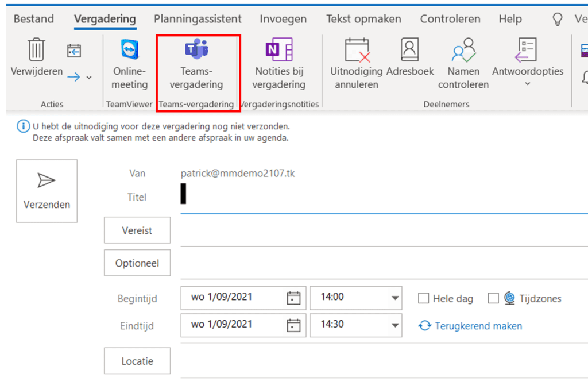Click in the Titel input field
The width and height of the screenshot is (588, 381).
[x=384, y=198]
